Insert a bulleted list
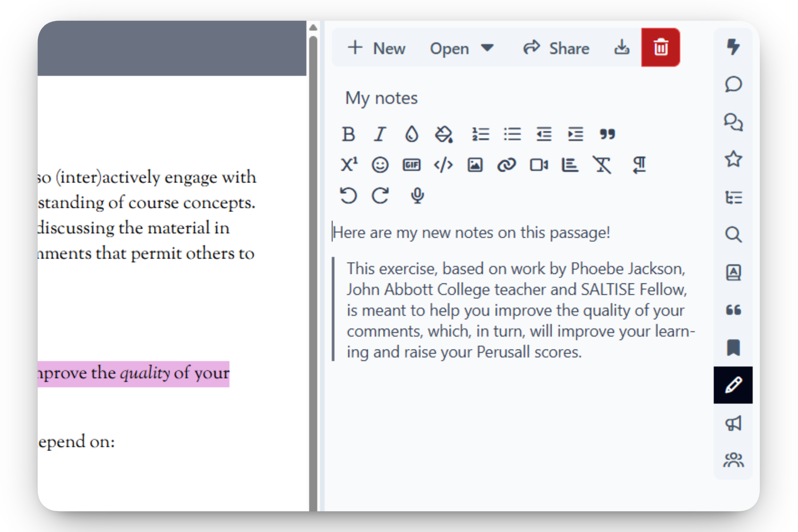The width and height of the screenshot is (798, 532). (512, 134)
